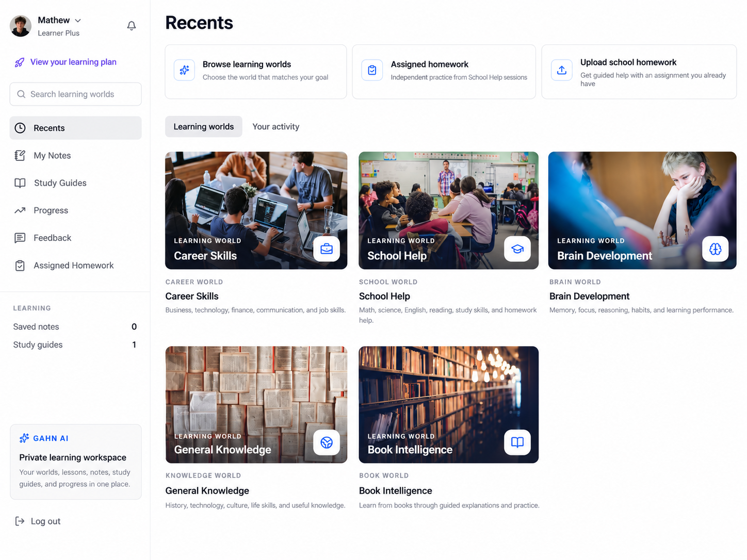Screen dimensions: 747x560
Task: Click the GAHN AI sparkle icon
Action: (24, 438)
